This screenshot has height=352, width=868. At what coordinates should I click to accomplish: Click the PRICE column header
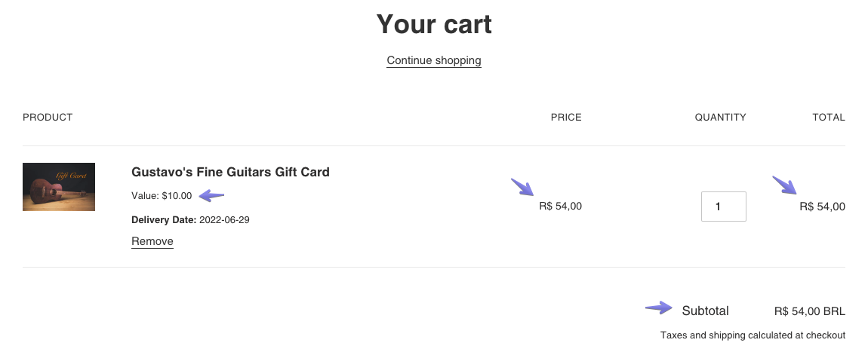point(566,118)
